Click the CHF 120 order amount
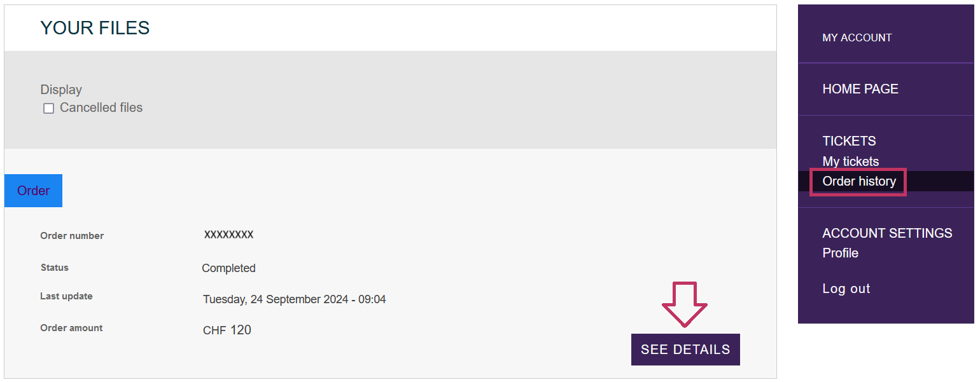 pyautogui.click(x=227, y=330)
